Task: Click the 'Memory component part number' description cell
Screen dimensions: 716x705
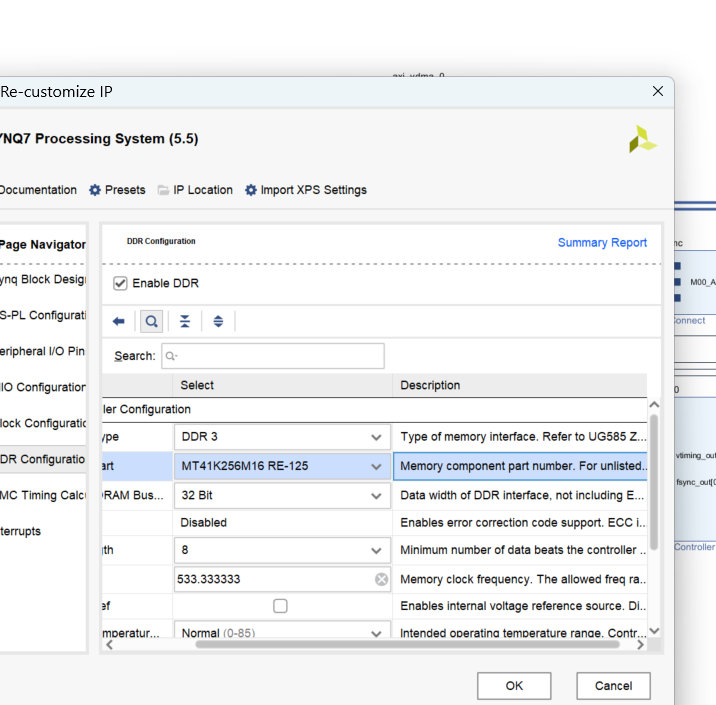Action: (x=520, y=466)
